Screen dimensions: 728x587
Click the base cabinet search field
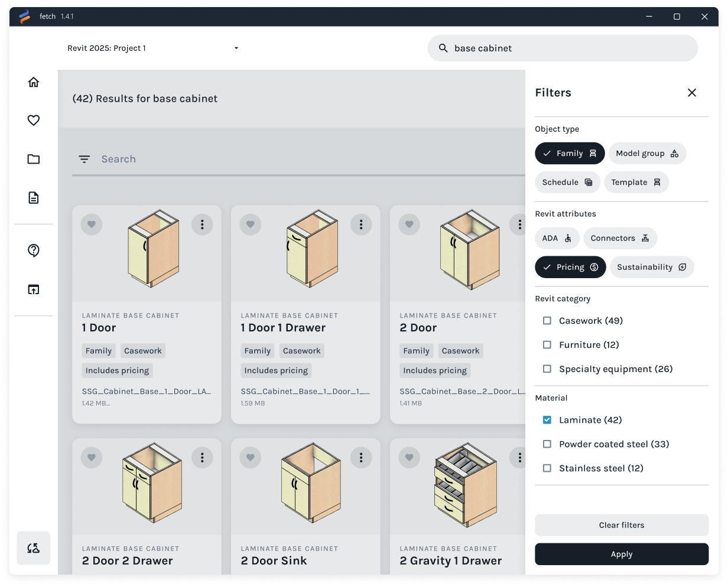563,48
